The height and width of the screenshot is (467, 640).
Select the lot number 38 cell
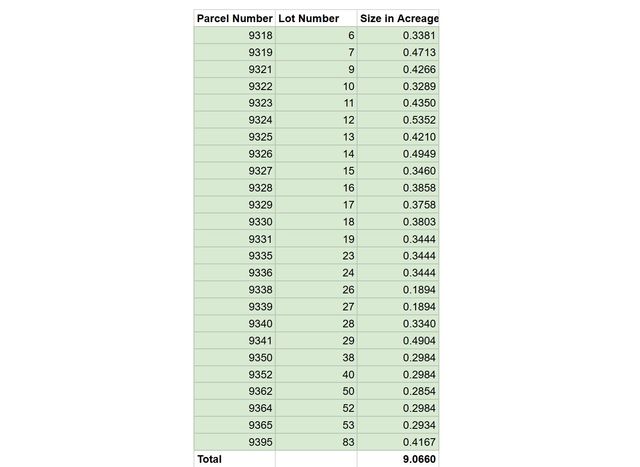tap(315, 357)
